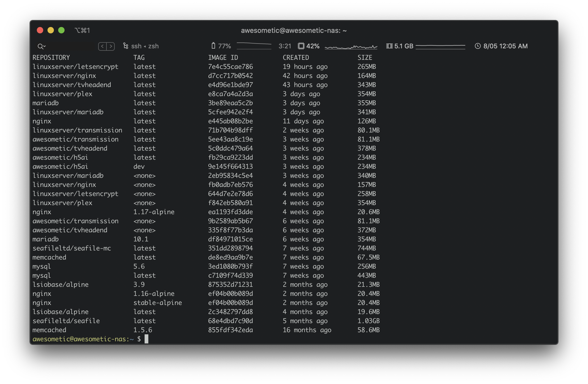Screen dimensions: 588x384
Task: Click the CPU chip icon
Action: tap(301, 46)
